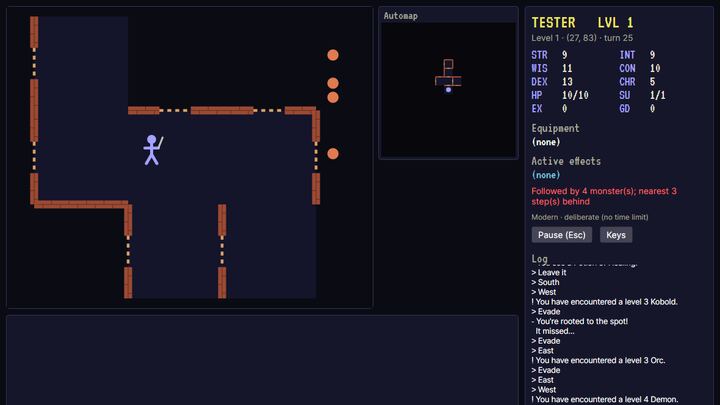Click the red 'Followed by 4 monster(s)' warning
The width and height of the screenshot is (720, 405).
604,196
